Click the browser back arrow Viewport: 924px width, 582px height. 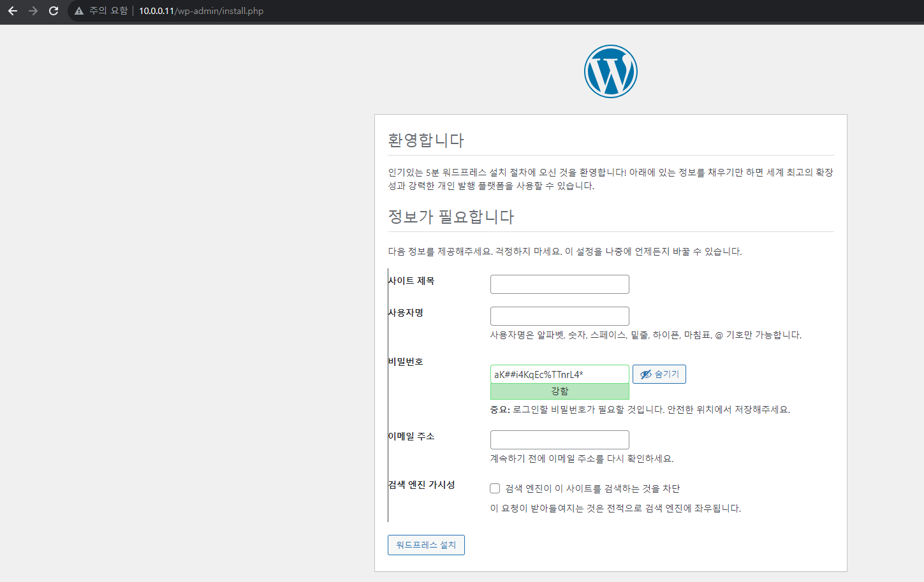13,11
